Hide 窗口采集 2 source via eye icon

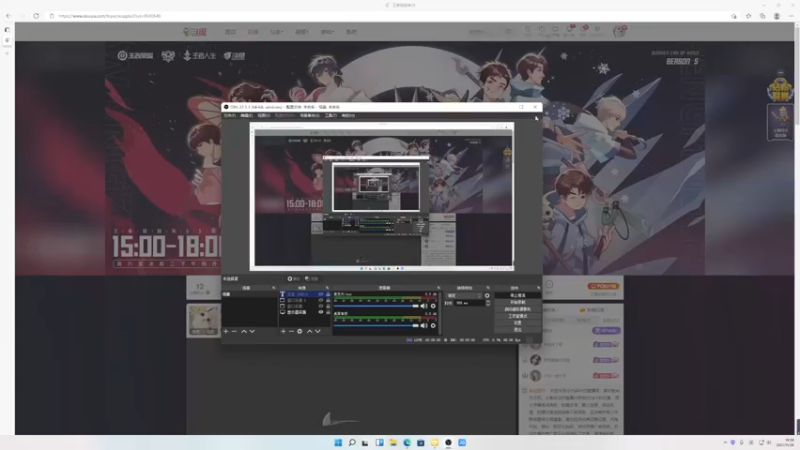[320, 300]
